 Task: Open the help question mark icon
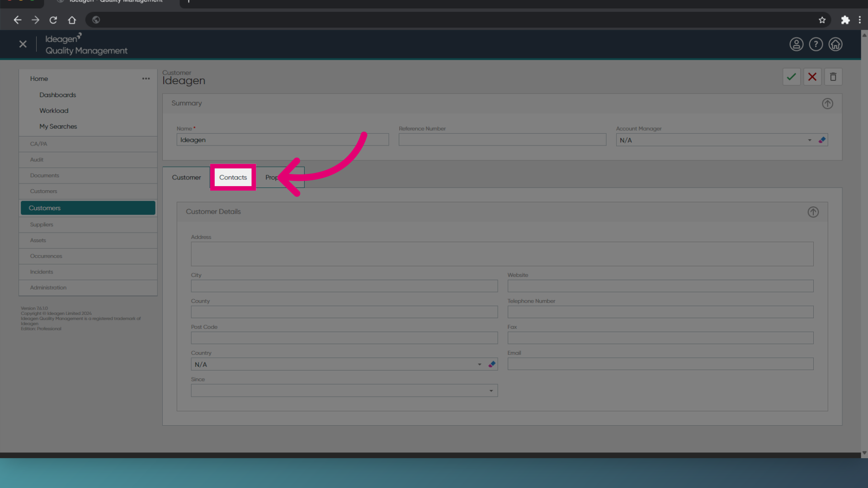tap(816, 44)
